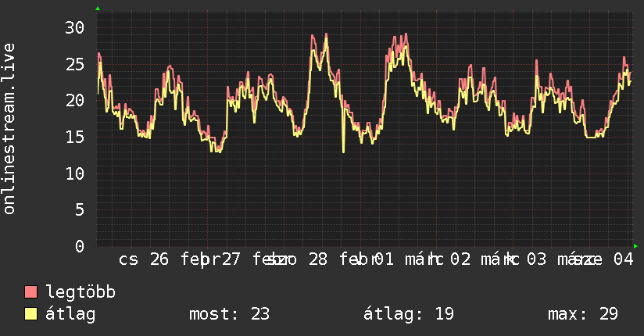Screen dimensions: 644x336
Task: Click the y-axis label 5
Action: point(80,210)
